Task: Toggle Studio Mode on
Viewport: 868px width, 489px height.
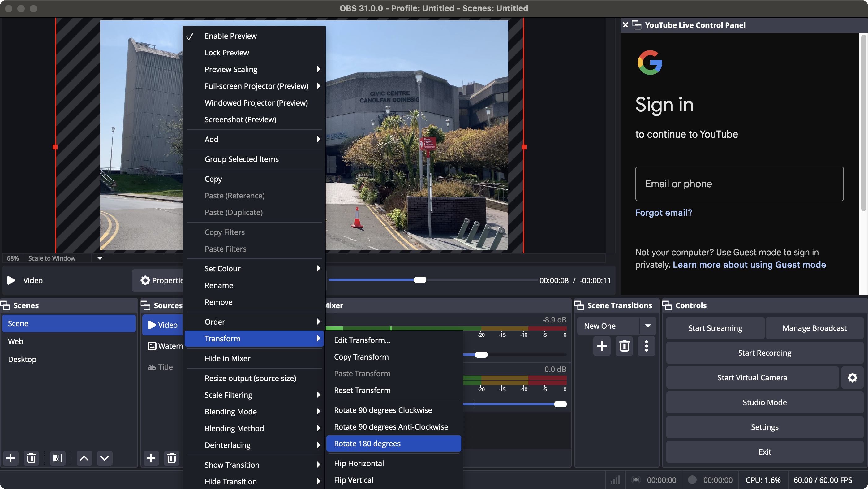Action: 764,402
